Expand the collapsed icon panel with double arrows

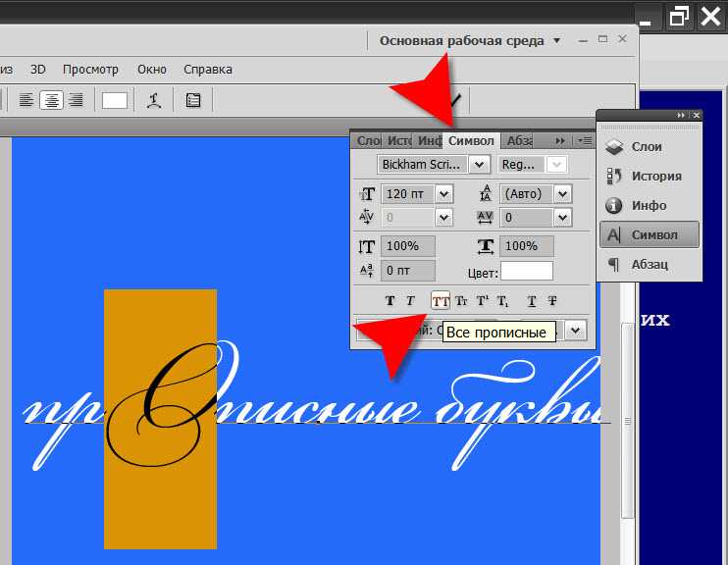[681, 115]
